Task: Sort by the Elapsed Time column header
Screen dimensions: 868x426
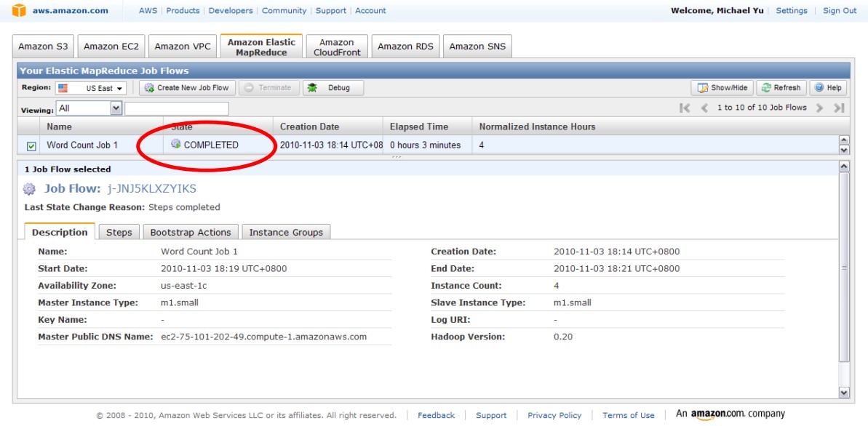Action: 428,126
